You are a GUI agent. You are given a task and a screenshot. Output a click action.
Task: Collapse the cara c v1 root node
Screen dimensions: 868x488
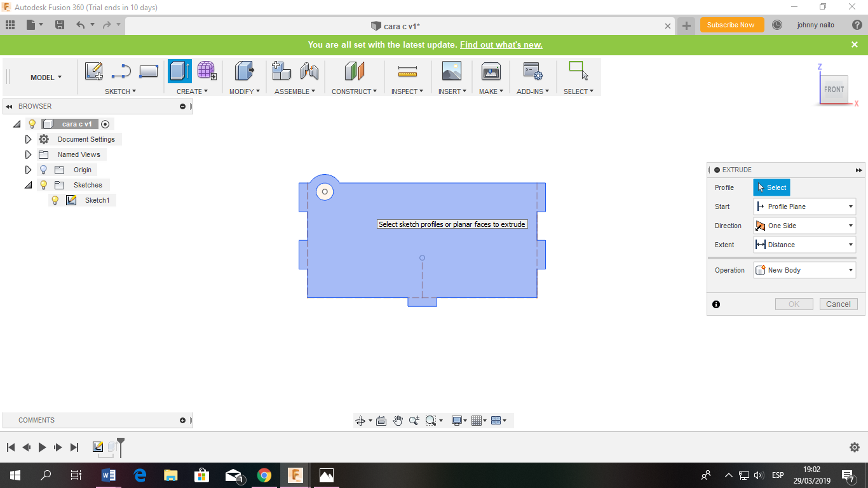(17, 124)
